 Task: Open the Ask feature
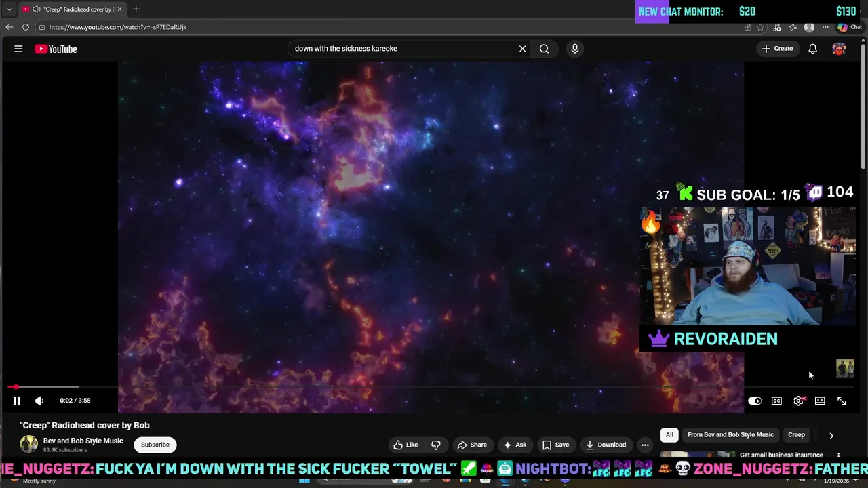(x=515, y=445)
